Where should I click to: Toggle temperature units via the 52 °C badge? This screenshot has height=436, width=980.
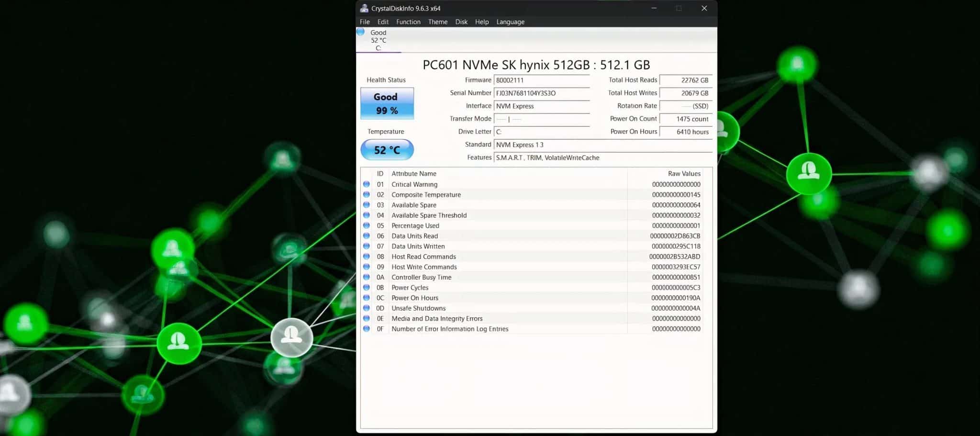387,149
